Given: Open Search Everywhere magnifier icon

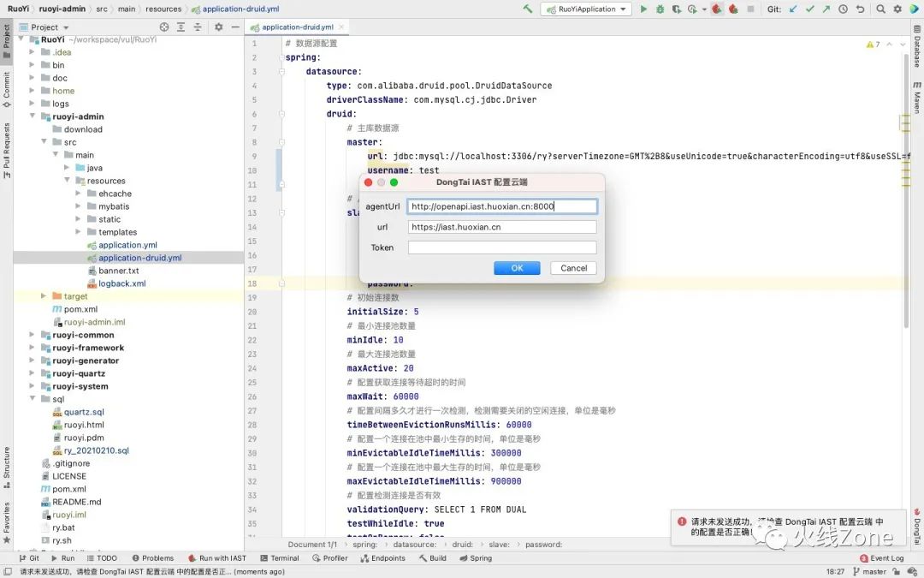Looking at the screenshot, I should pyautogui.click(x=880, y=9).
